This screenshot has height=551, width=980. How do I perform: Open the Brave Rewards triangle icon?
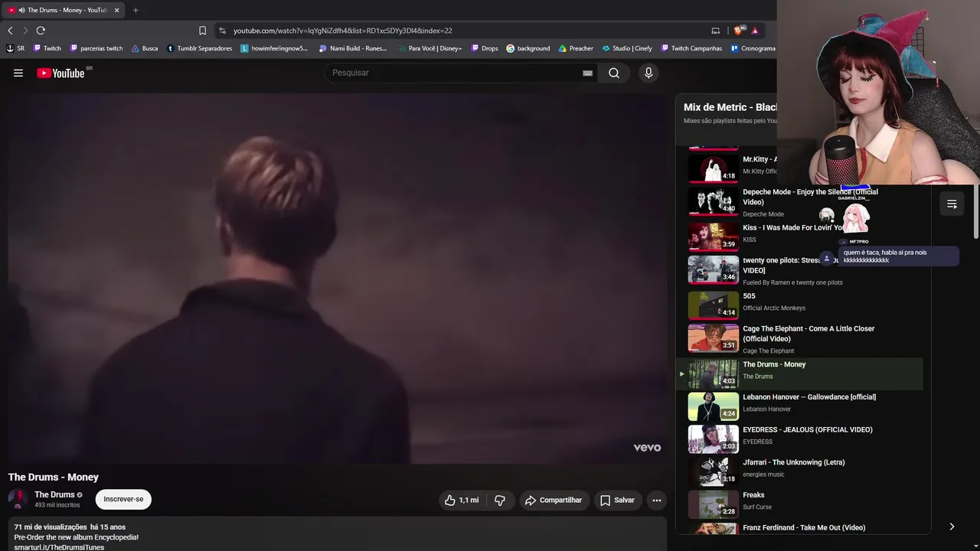[x=755, y=31]
